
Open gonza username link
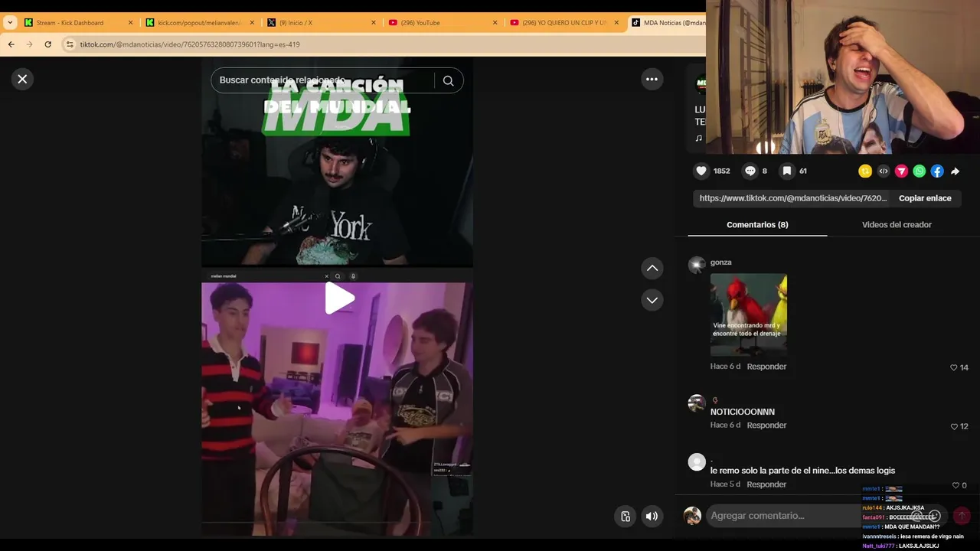click(720, 262)
